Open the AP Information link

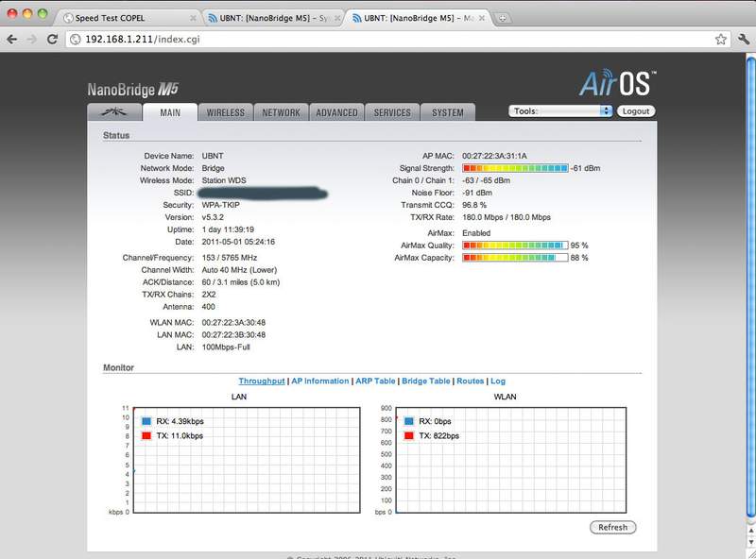(320, 381)
